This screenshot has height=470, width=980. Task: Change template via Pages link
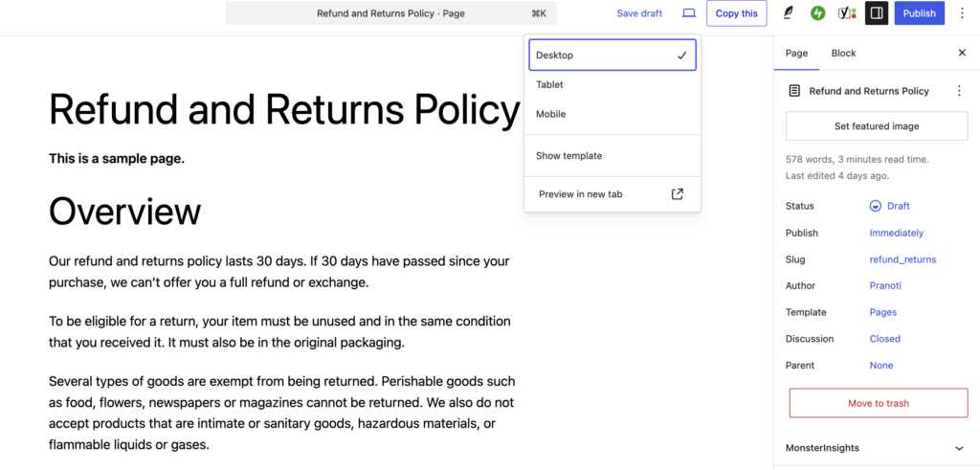(x=883, y=312)
